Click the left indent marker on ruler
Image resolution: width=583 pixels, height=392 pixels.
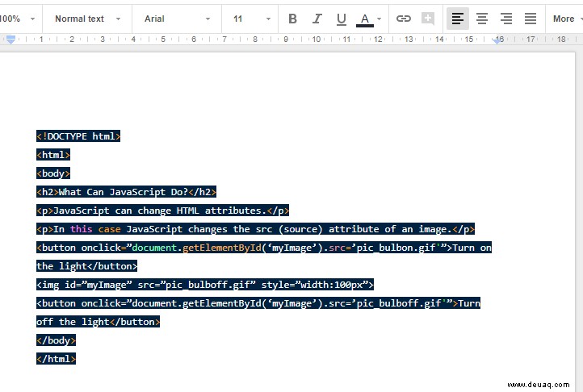pos(10,39)
